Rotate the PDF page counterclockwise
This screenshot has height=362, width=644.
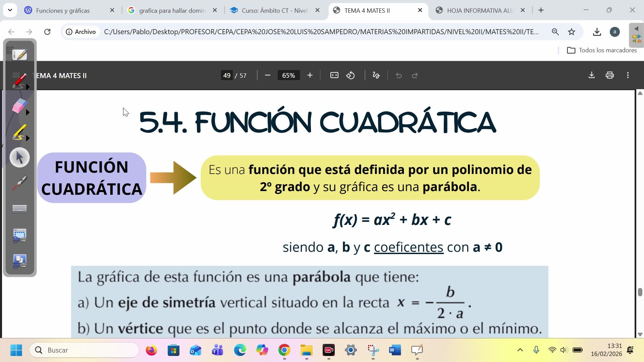(351, 75)
